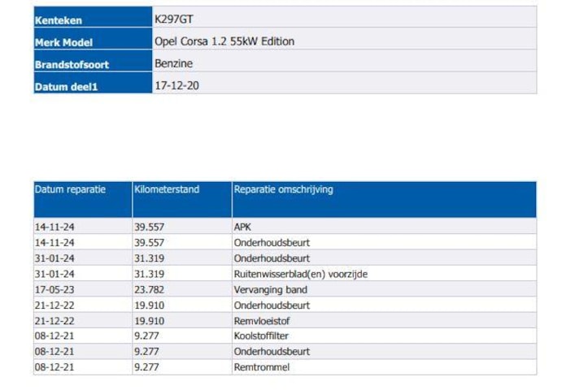Click the Remtrommel description cell

click(261, 367)
